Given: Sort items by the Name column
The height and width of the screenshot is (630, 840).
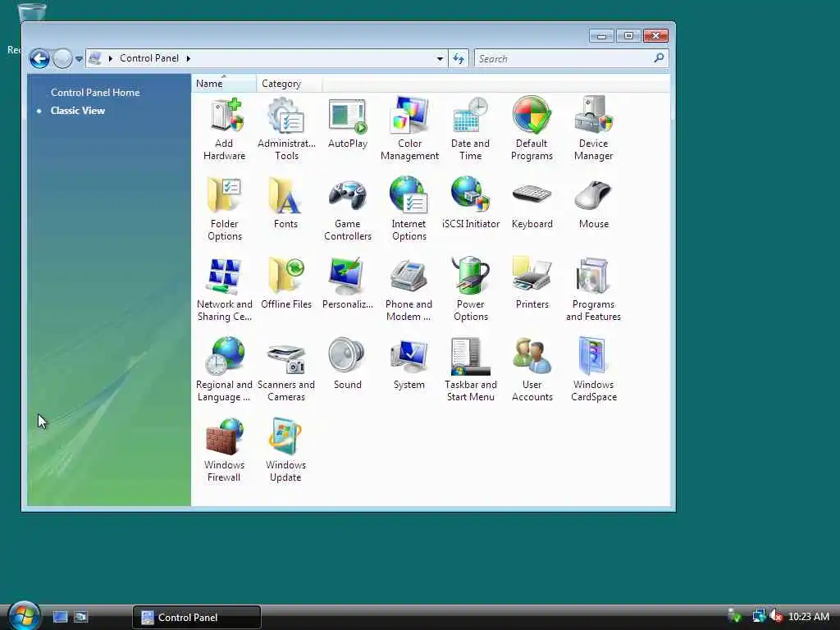Looking at the screenshot, I should pos(223,84).
